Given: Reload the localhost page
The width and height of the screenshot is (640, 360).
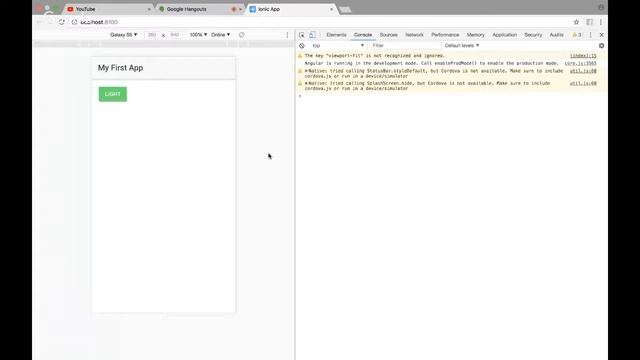Looking at the screenshot, I should [62, 22].
